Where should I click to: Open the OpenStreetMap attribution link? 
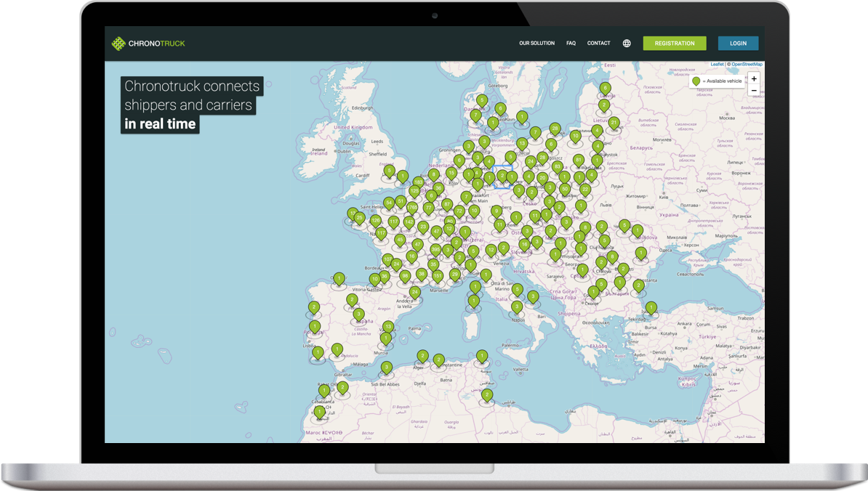747,65
